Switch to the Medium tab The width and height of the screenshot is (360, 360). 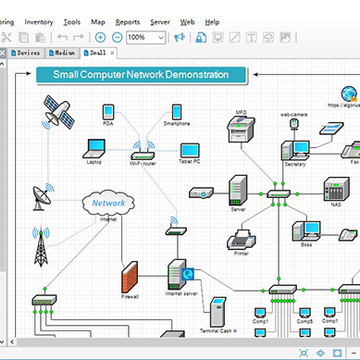coord(62,53)
